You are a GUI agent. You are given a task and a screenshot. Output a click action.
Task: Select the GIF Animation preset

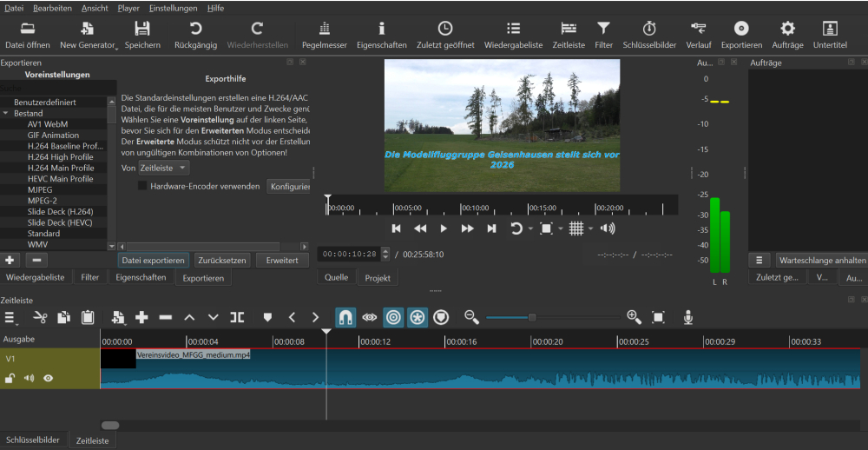[x=53, y=136]
